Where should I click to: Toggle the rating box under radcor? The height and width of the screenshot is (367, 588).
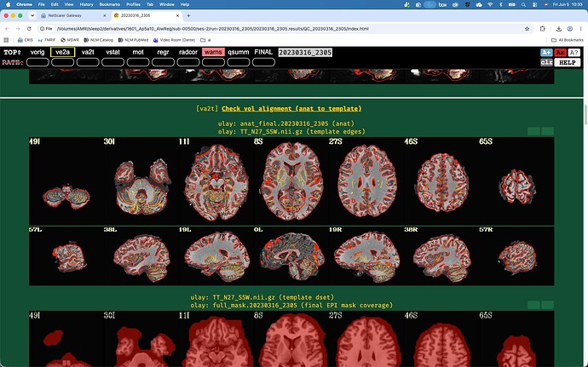coord(188,62)
